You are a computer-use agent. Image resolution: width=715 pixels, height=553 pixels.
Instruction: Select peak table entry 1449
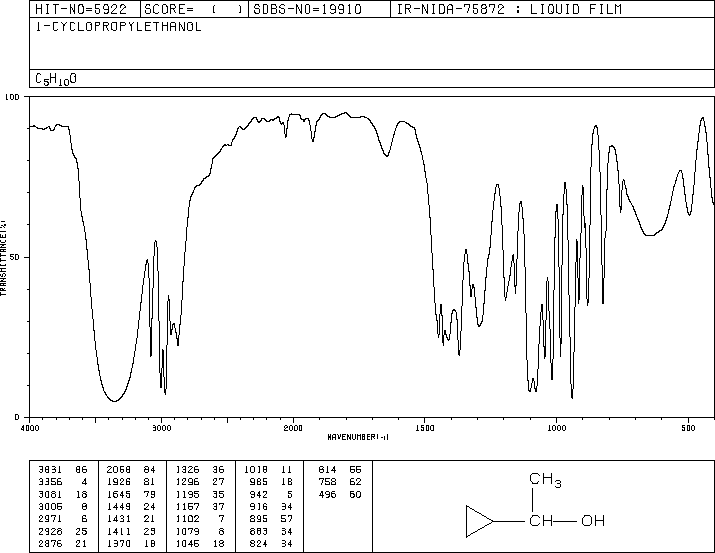click(131, 506)
